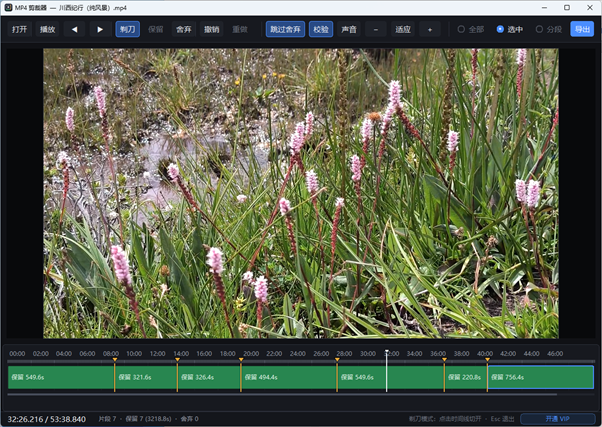Select the 分段 export radio option

tap(549, 29)
